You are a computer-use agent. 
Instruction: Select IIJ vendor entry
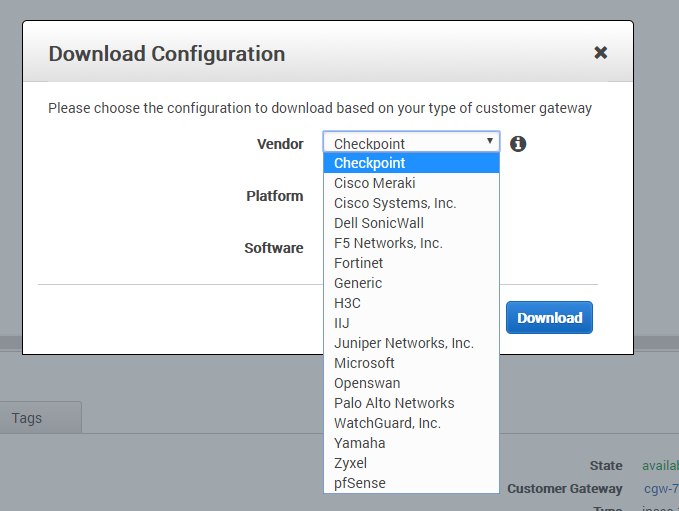[x=411, y=323]
